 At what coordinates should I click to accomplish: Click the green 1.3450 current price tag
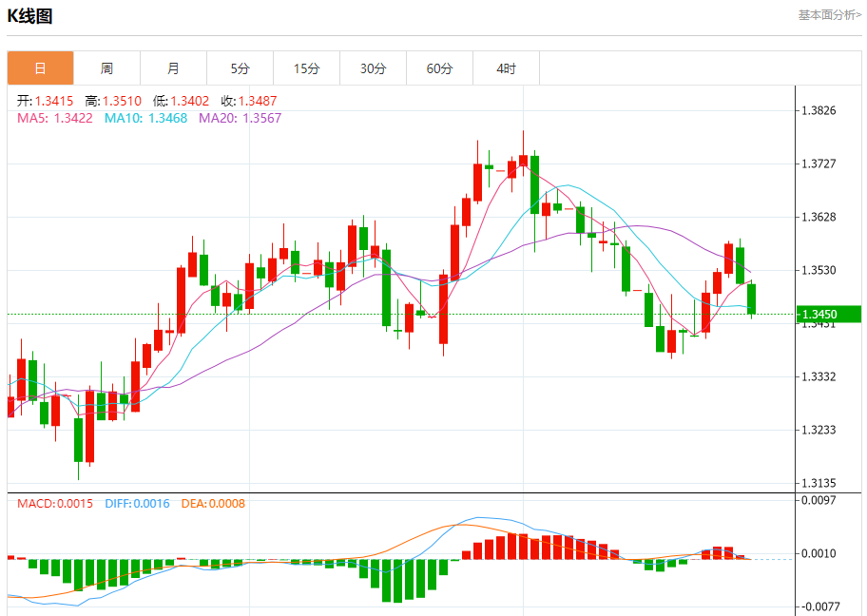coord(829,314)
